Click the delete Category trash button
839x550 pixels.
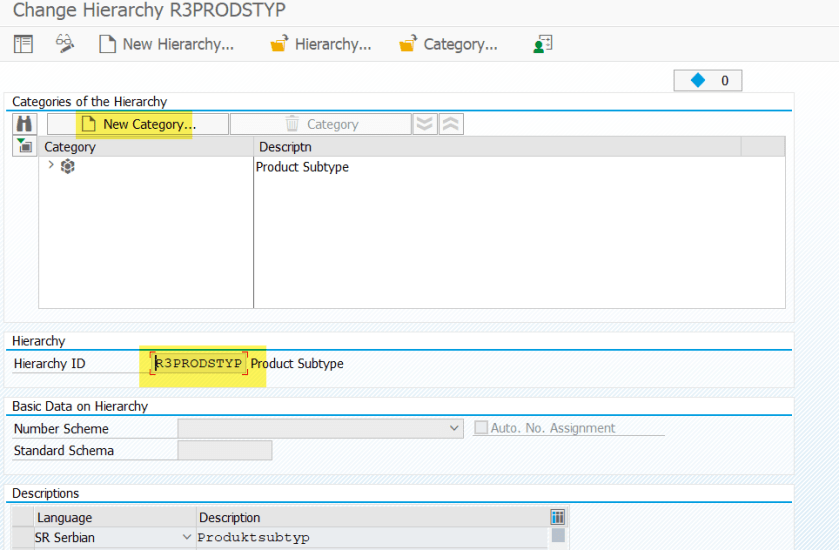(x=321, y=124)
